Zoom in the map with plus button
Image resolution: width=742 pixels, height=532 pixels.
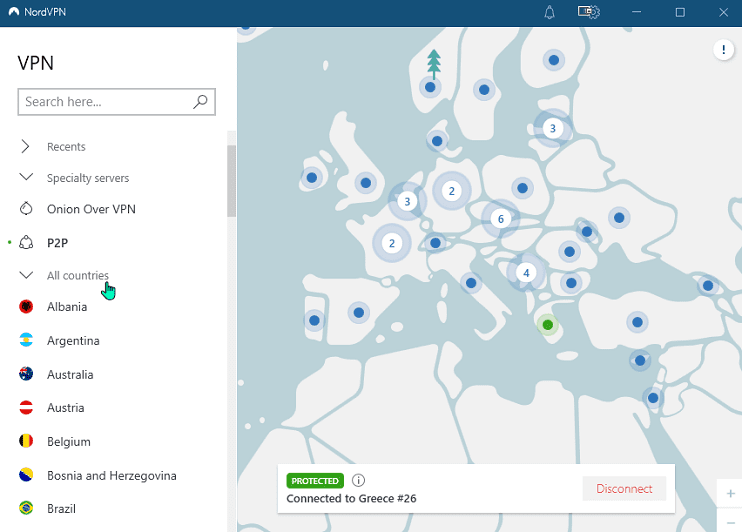pos(730,494)
